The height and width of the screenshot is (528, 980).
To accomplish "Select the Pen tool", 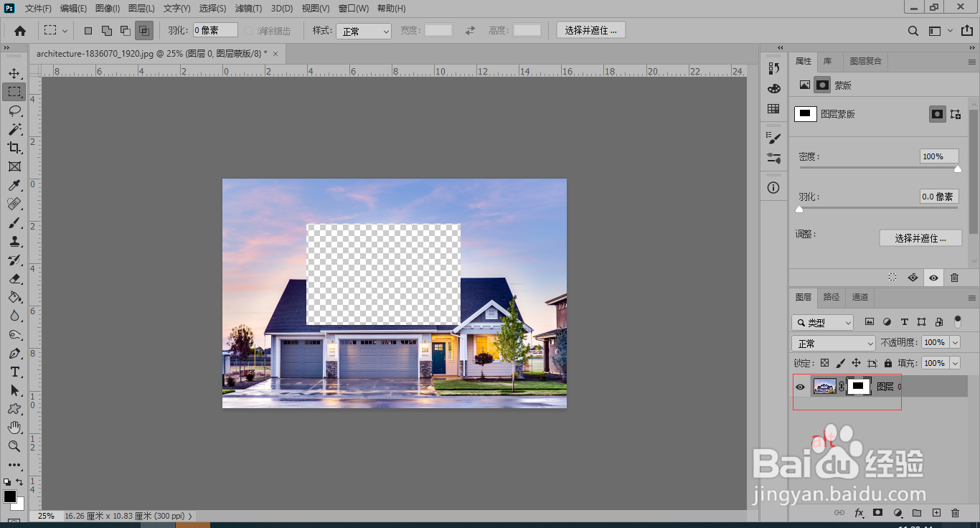I will coord(14,354).
